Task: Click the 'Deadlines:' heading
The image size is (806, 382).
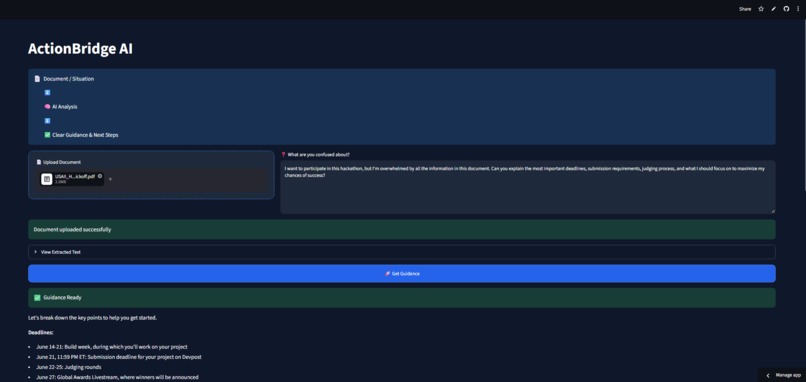Action: (x=41, y=332)
